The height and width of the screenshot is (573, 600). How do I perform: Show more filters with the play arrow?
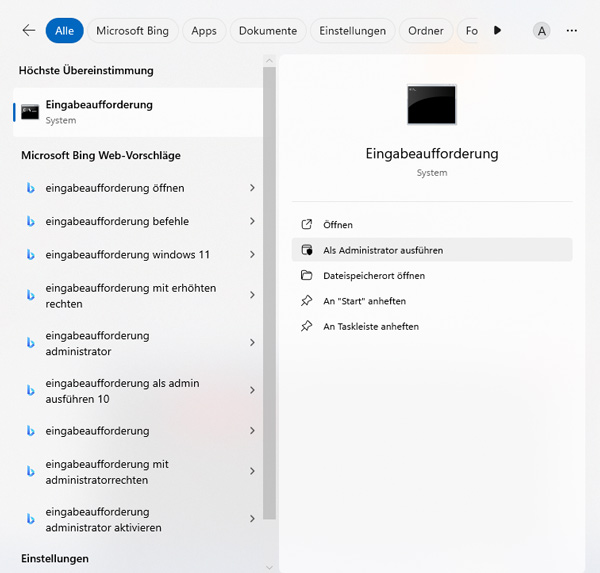tap(497, 30)
